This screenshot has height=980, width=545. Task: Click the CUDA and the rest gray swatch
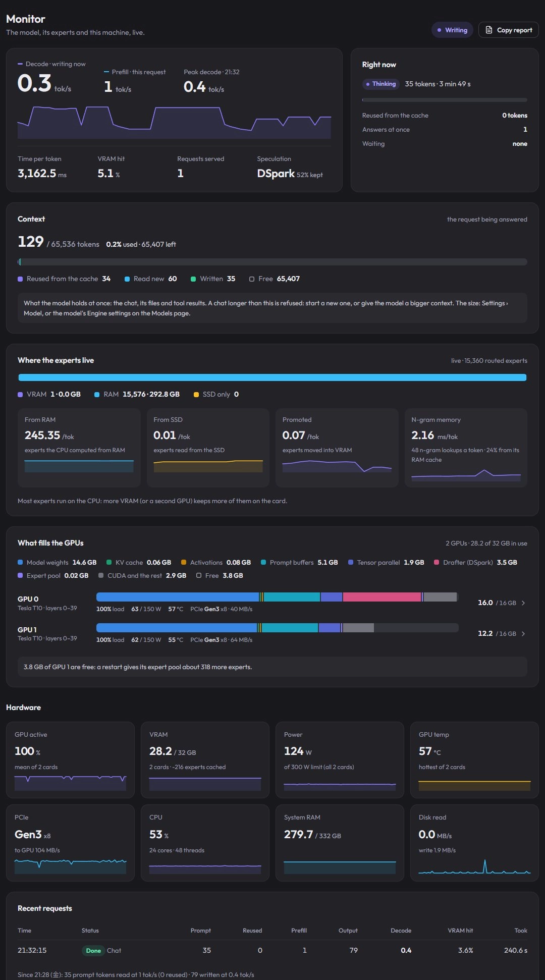coord(101,575)
